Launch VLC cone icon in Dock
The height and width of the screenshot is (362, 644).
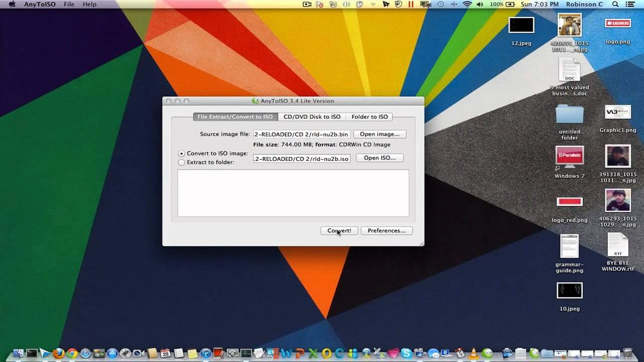click(473, 353)
